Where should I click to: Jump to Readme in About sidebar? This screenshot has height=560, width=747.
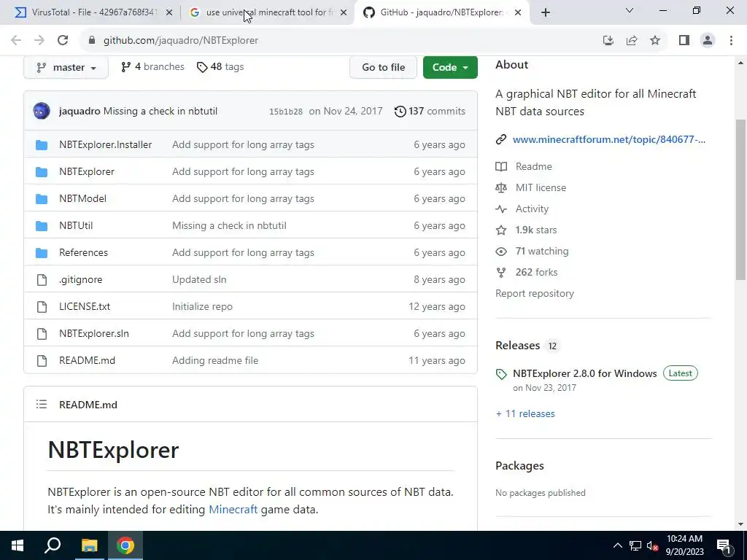pos(533,167)
